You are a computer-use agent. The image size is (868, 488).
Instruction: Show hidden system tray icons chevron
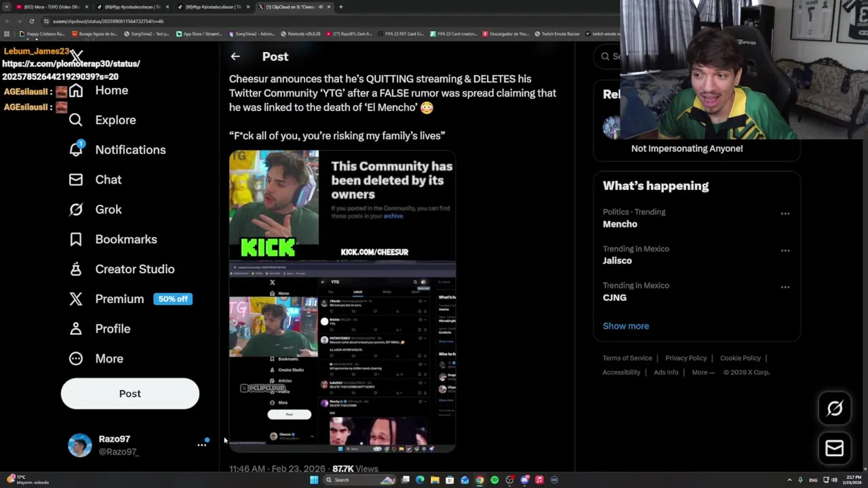tap(789, 480)
